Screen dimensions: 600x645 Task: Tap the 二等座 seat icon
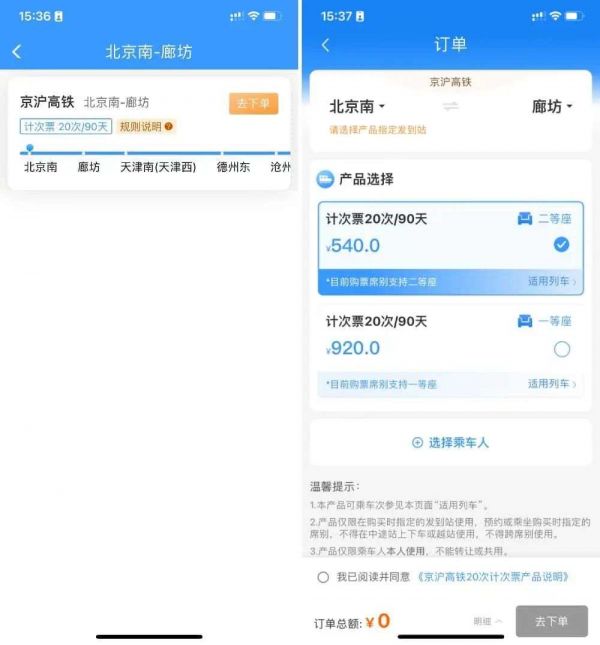[x=525, y=218]
